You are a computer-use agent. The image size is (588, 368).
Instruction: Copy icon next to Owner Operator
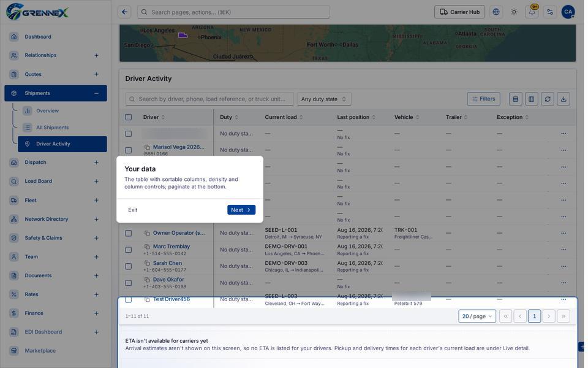coord(148,233)
